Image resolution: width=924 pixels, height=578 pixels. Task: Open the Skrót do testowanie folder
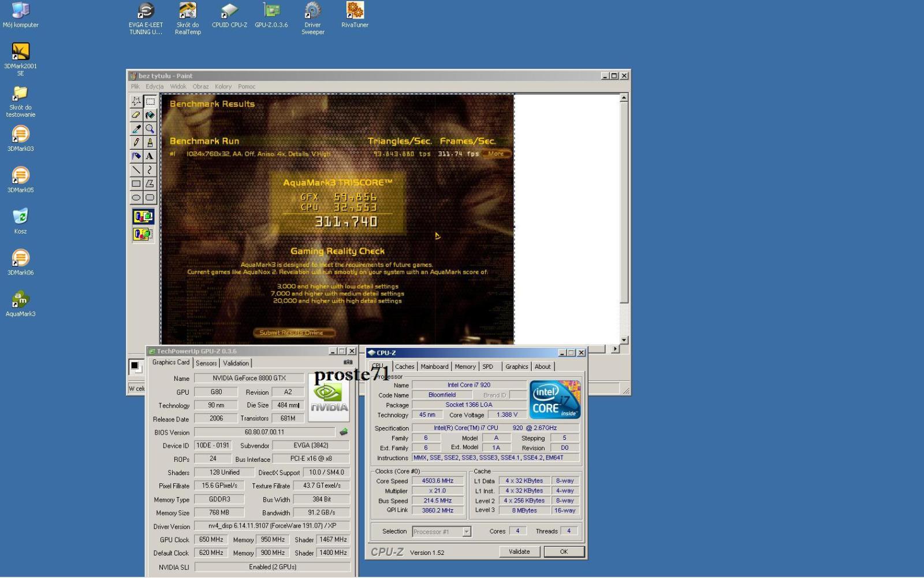[x=20, y=101]
